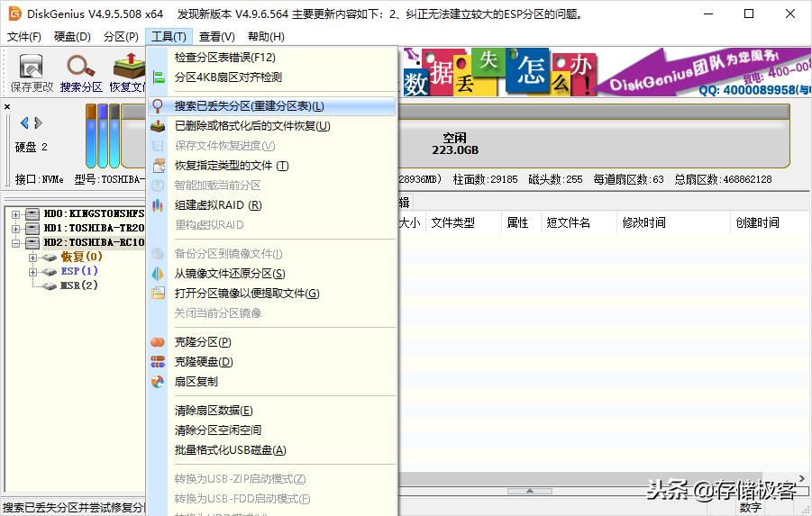Open the 硬盘(D) menu

(72, 37)
